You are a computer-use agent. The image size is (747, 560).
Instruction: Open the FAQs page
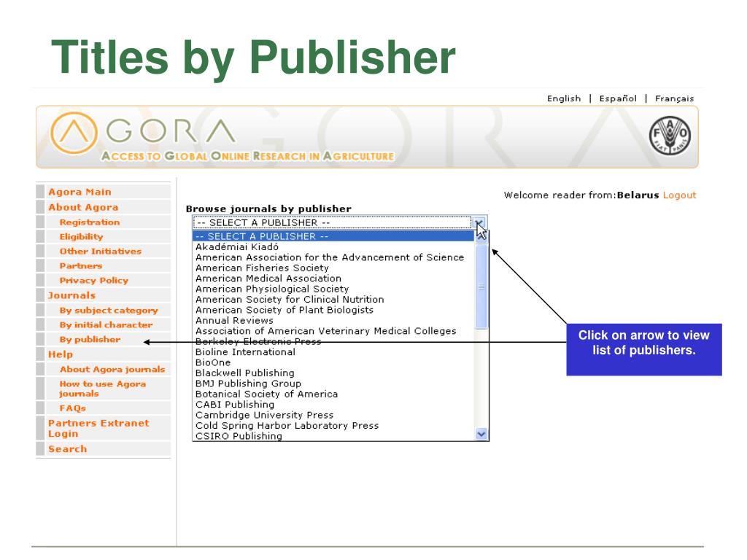click(72, 408)
